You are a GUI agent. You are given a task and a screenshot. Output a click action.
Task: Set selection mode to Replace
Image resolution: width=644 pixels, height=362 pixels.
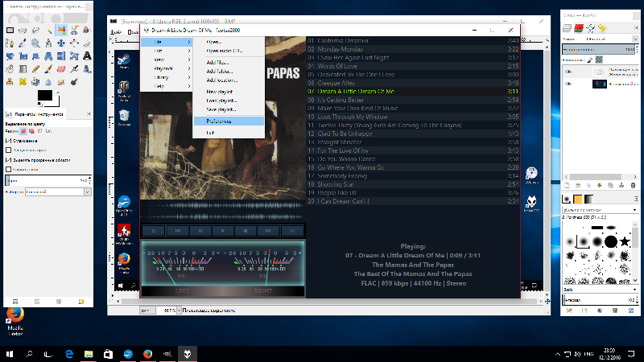(x=23, y=131)
